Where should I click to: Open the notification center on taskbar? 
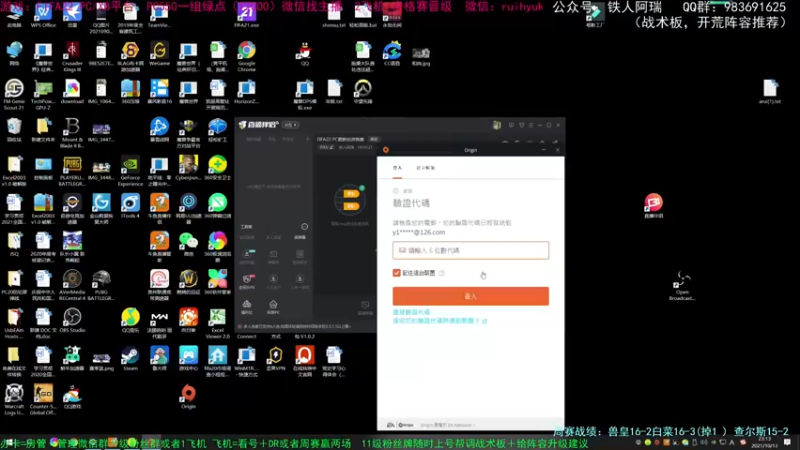pyautogui.click(x=788, y=442)
